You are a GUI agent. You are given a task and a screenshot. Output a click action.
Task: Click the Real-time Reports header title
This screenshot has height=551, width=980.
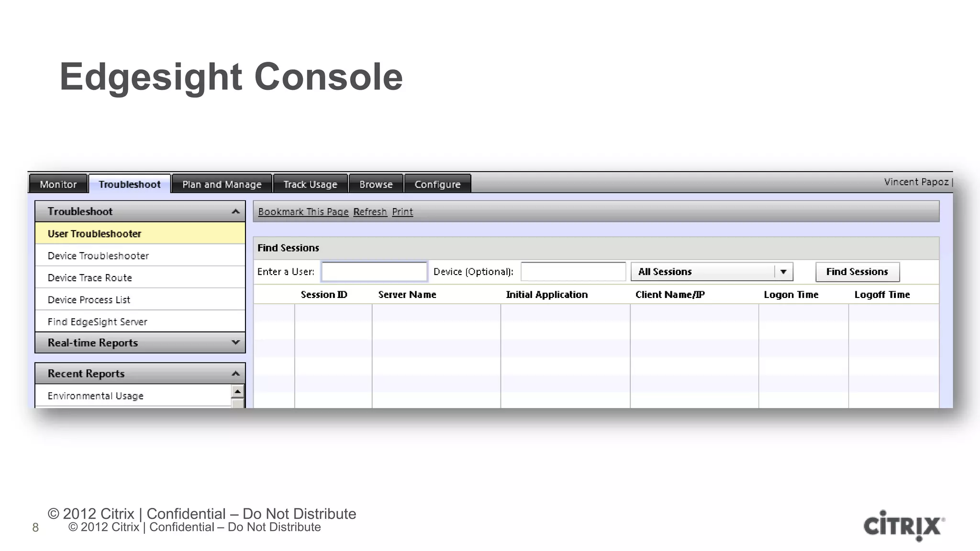[x=93, y=342]
